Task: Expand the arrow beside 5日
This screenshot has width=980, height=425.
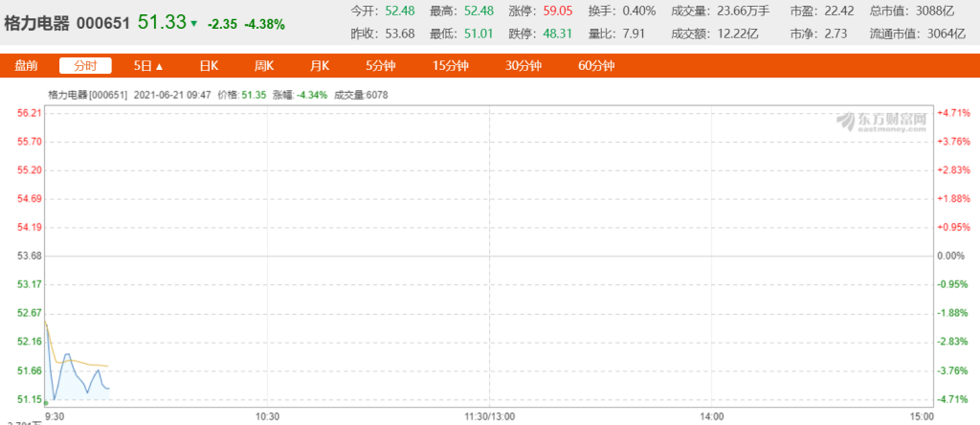Action: coord(160,66)
